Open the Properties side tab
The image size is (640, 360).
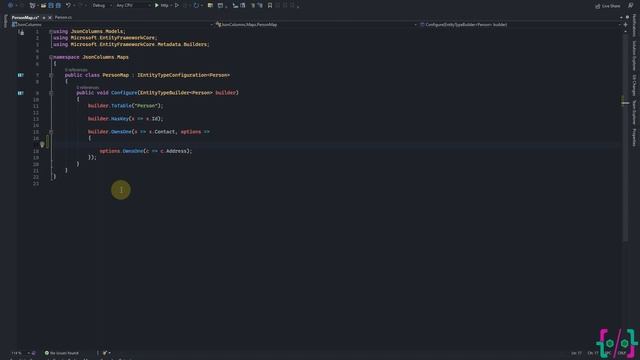click(x=634, y=137)
